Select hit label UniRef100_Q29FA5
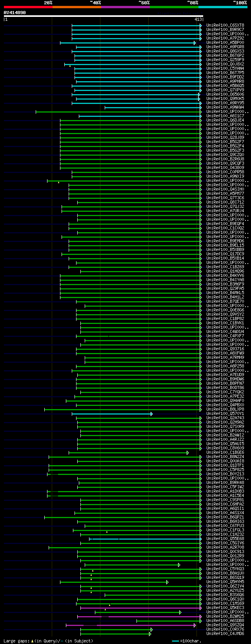Image resolution: width=251 pixels, height=644 pixels. [225, 289]
